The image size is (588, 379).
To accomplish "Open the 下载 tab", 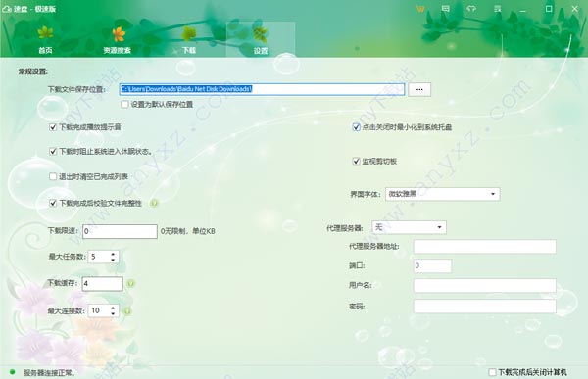I will 189,40.
